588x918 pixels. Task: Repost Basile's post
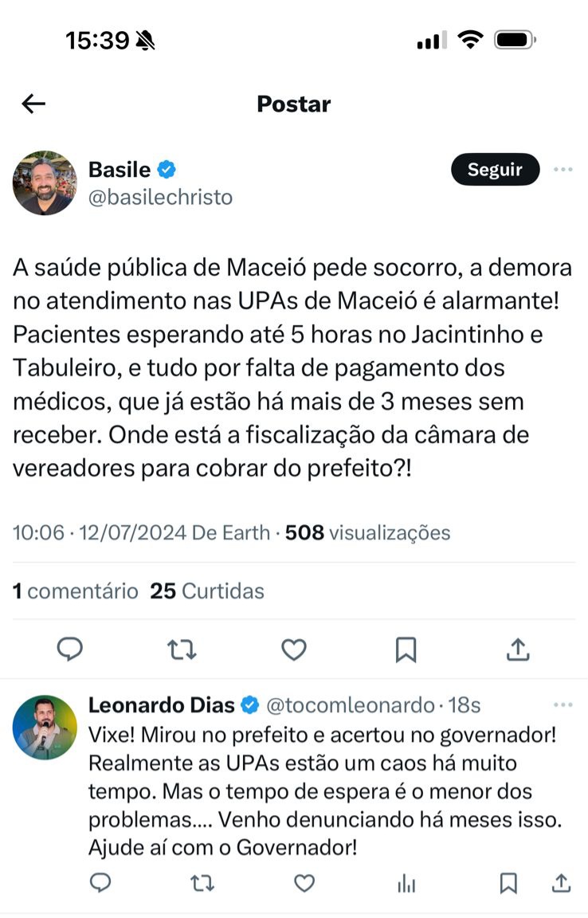[x=182, y=650]
